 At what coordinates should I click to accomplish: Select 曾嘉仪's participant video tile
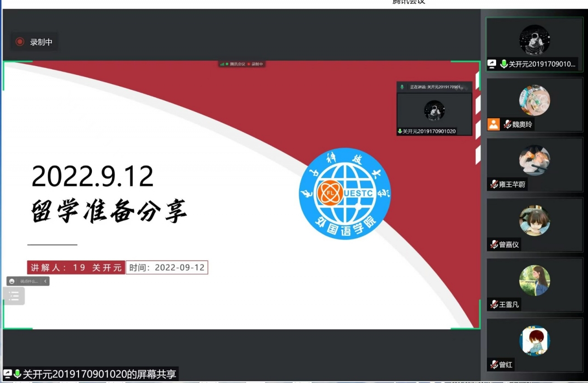pos(534,224)
